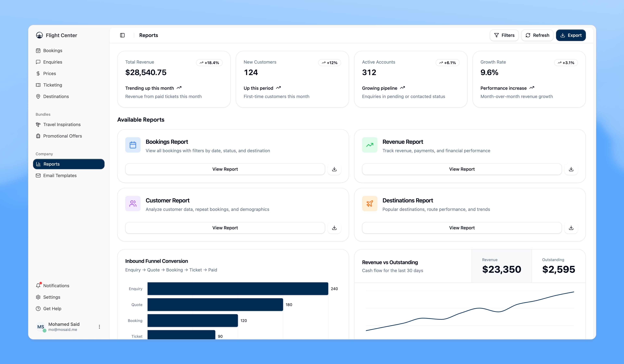This screenshot has height=364, width=624.
Task: Open the Notifications bell
Action: tap(38, 286)
